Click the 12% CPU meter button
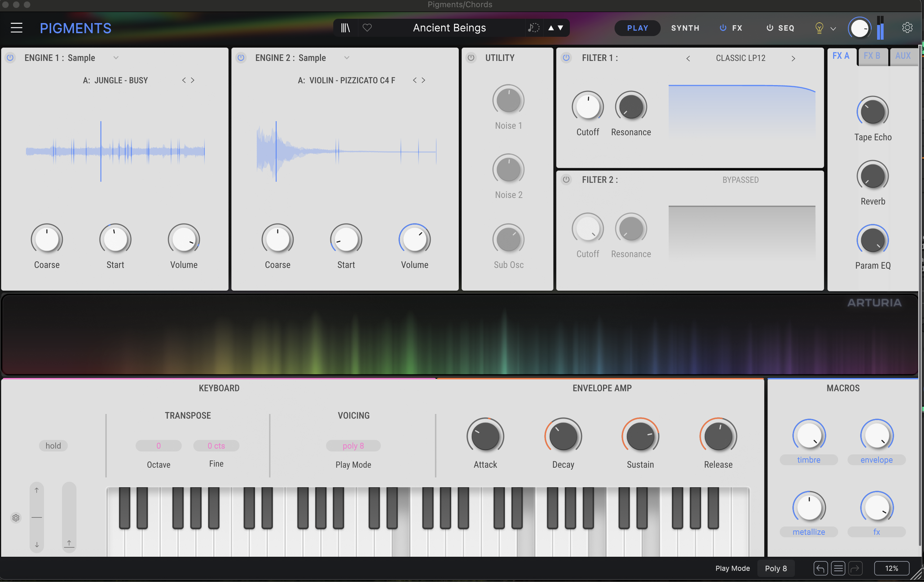924x582 pixels. pos(892,568)
